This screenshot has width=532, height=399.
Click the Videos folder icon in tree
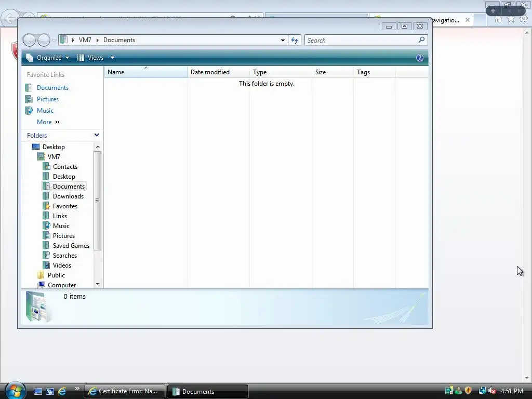tap(46, 265)
